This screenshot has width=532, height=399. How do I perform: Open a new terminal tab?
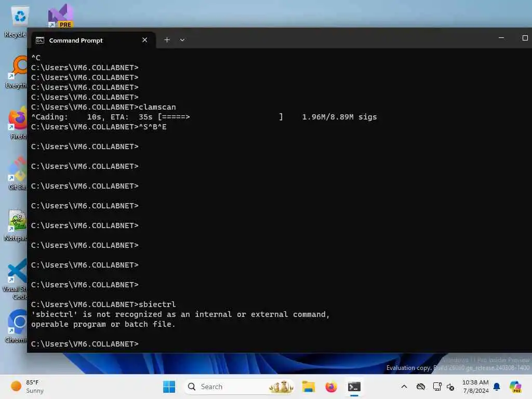[x=167, y=40]
